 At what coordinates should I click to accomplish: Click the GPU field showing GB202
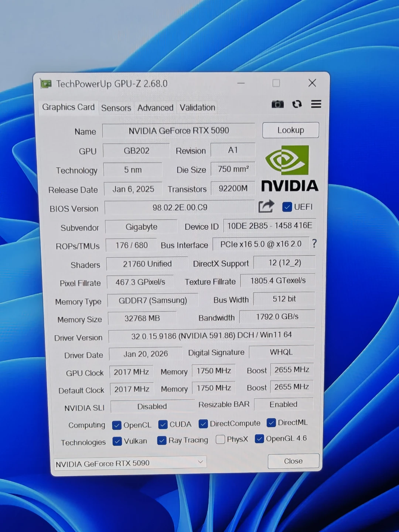point(136,151)
